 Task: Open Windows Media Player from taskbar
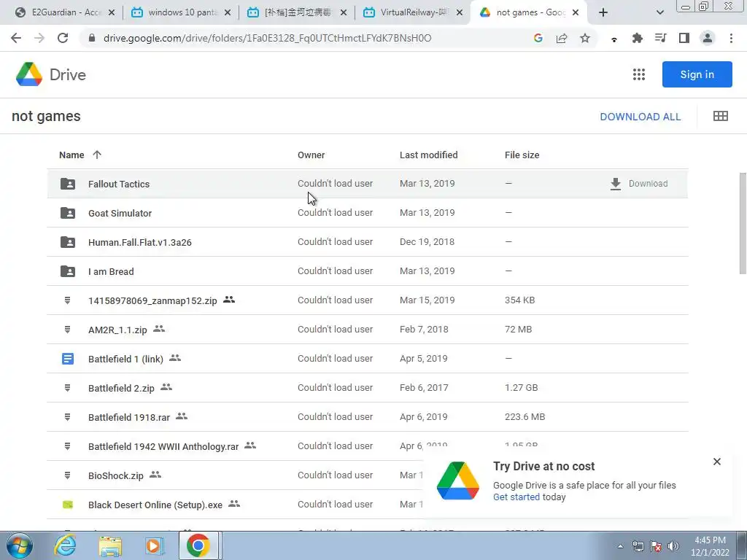(153, 545)
